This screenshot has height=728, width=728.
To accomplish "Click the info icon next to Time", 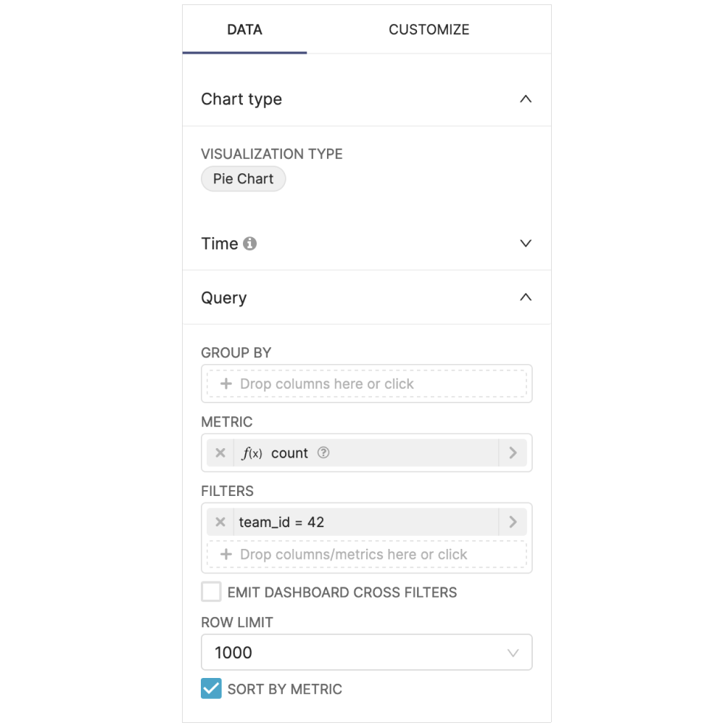I will [x=250, y=244].
